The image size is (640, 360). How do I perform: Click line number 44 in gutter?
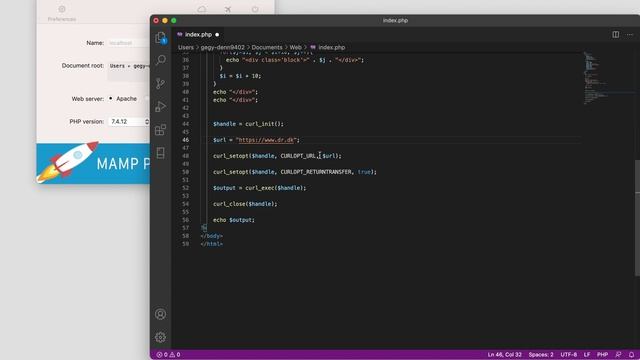186,124
